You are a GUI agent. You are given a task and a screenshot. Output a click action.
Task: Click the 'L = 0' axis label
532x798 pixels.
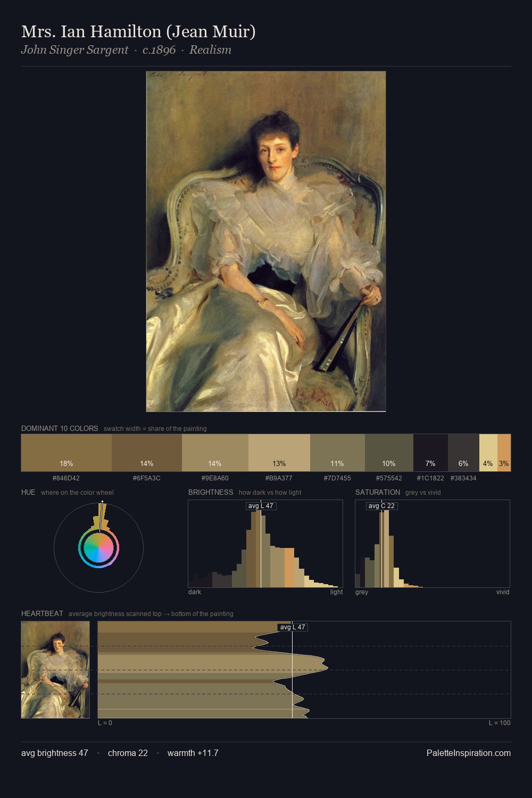[x=105, y=723]
